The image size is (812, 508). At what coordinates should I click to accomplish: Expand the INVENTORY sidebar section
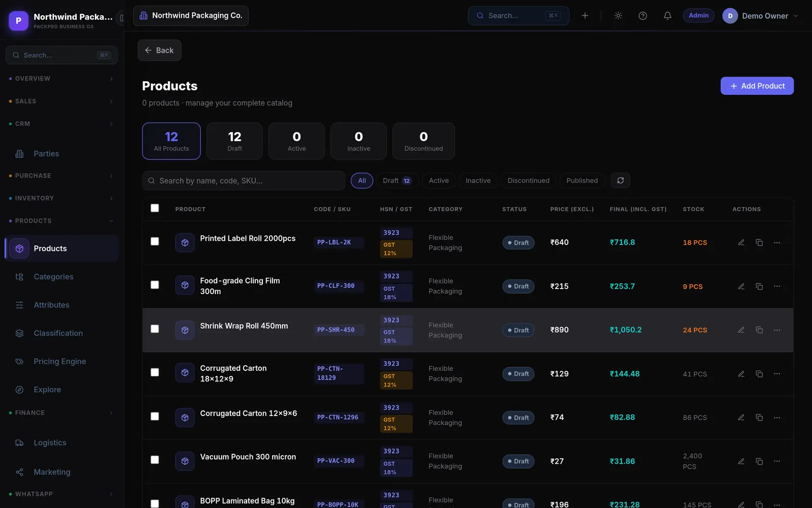[x=61, y=198]
